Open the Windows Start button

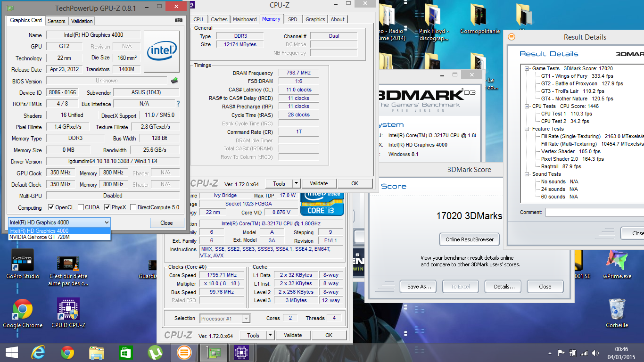point(11,353)
